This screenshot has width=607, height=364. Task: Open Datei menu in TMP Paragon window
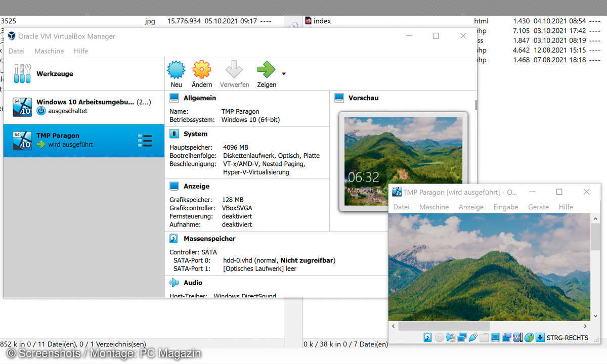[401, 207]
